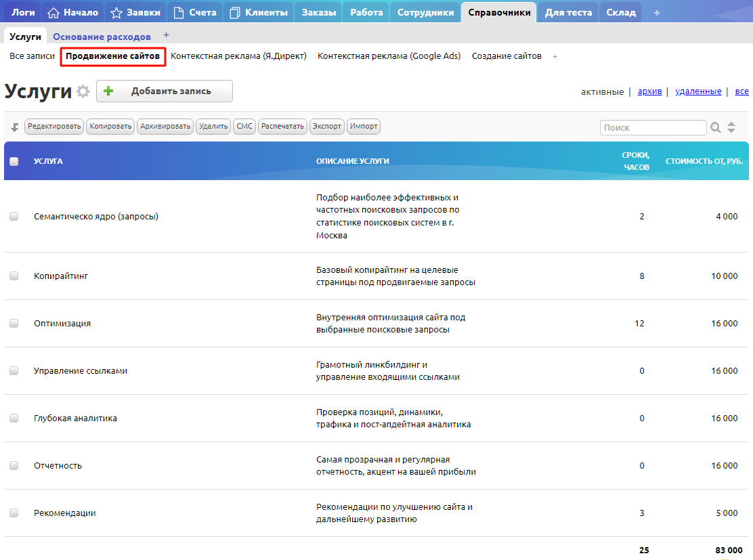Expand the search options arrows beside the magnifier
Image resolution: width=753 pixels, height=560 pixels.
[x=731, y=127]
